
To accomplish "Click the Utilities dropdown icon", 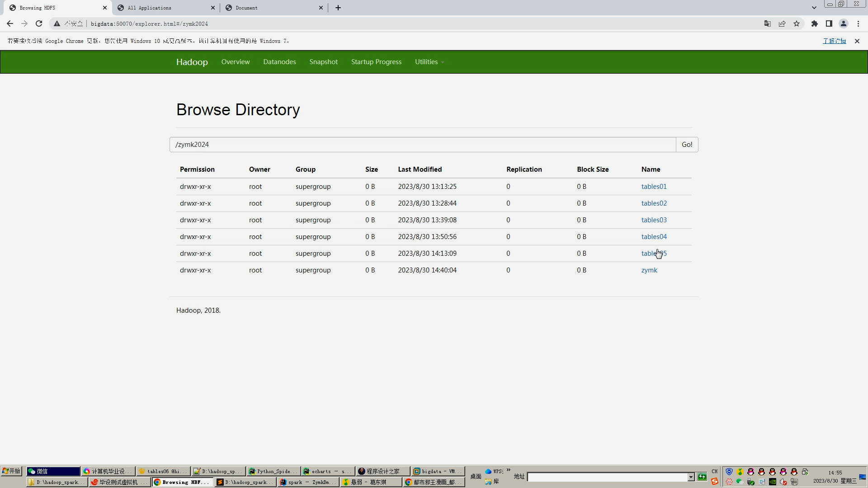I will (x=443, y=62).
